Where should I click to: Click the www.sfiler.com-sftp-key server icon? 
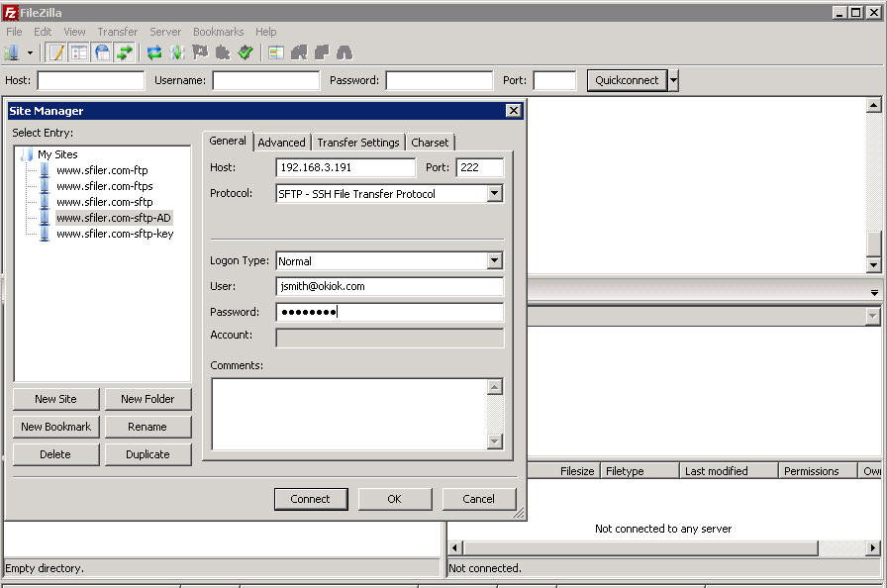pyautogui.click(x=45, y=234)
